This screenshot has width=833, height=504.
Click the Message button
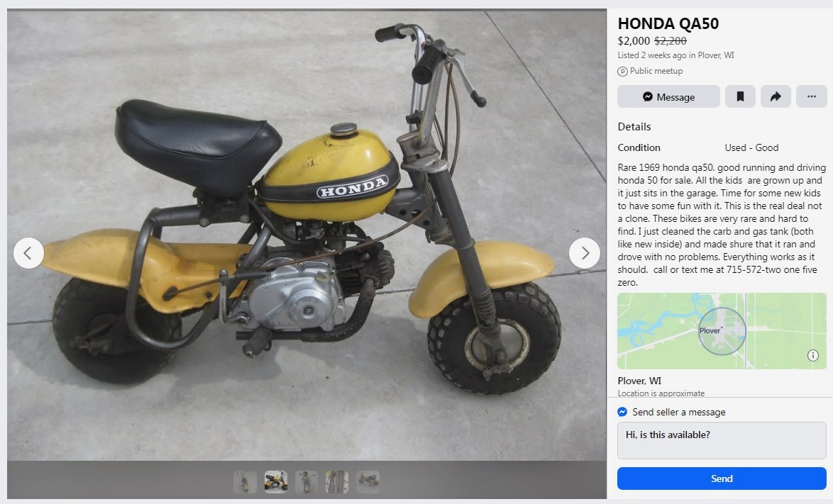click(668, 96)
